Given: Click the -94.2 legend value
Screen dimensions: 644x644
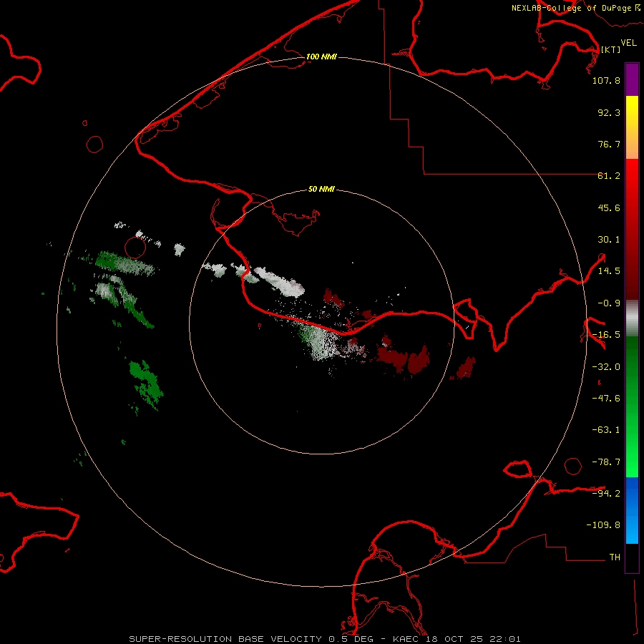Looking at the screenshot, I should [x=606, y=493].
